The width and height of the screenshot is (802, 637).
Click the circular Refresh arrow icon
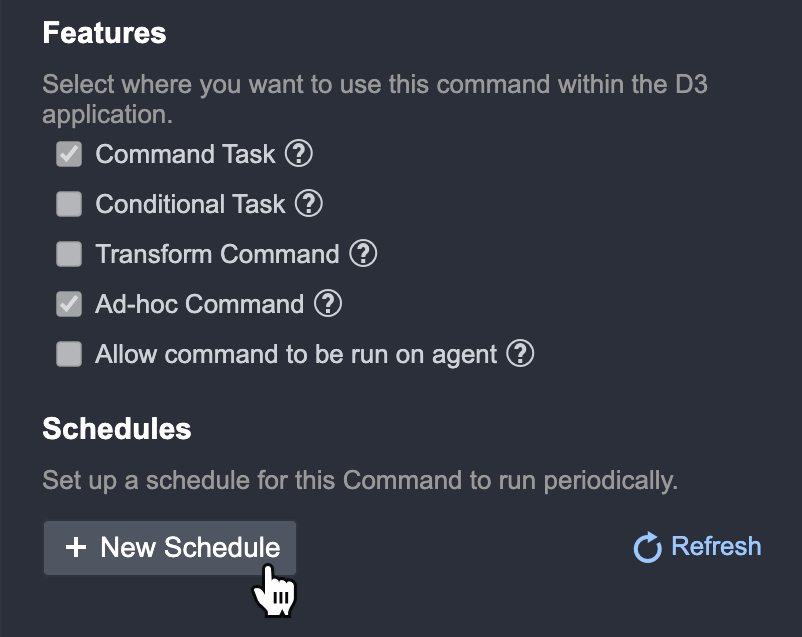(648, 548)
